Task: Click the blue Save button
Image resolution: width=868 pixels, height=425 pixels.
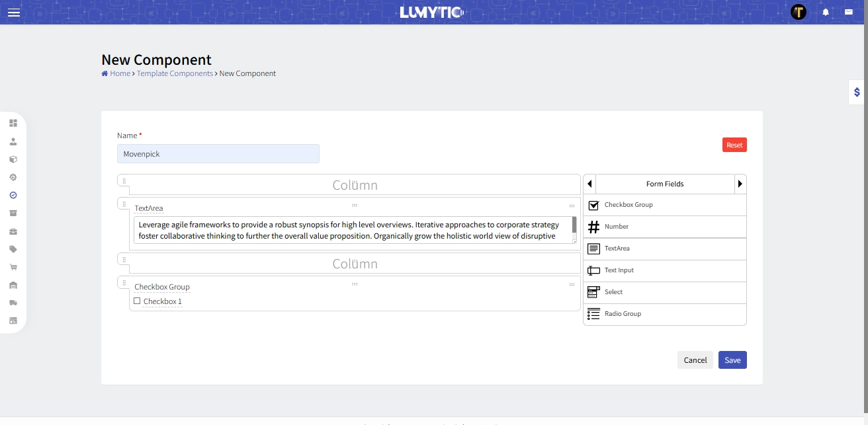Action: point(732,360)
